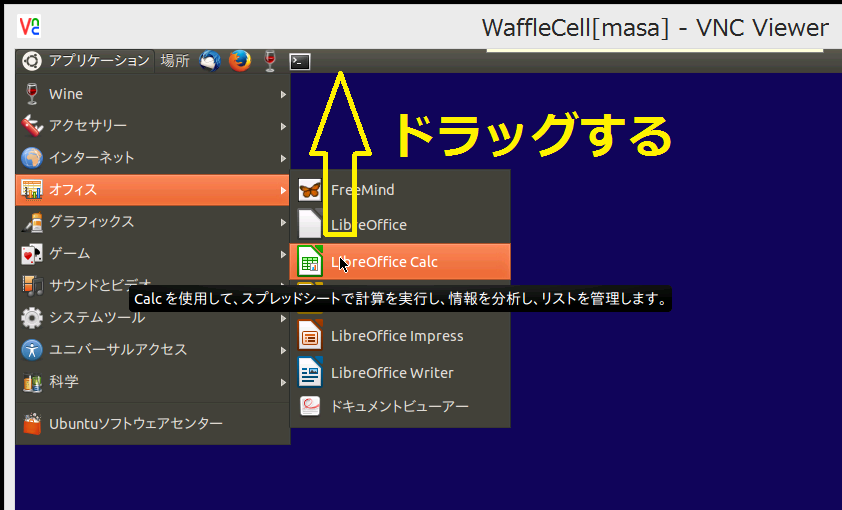
Task: Launch FreeMind from the office submenu
Action: tap(400, 190)
